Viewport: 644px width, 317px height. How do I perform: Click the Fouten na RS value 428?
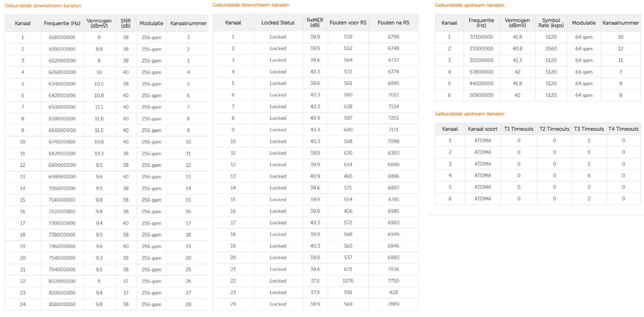pos(393,293)
